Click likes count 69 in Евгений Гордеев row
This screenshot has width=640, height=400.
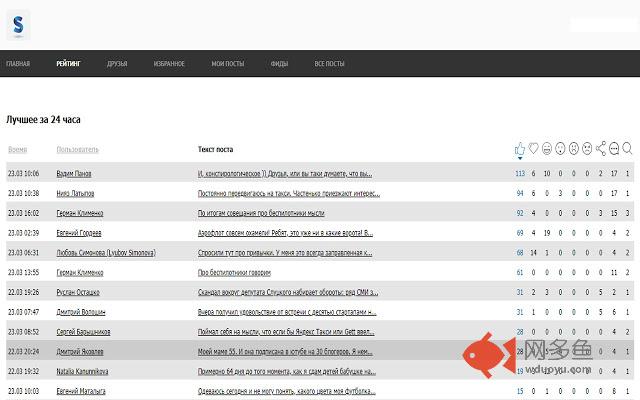point(520,233)
